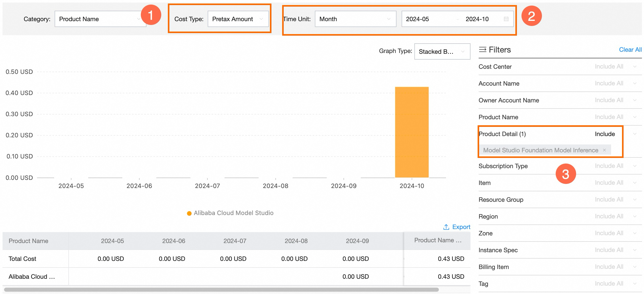Click the Export upload icon
The width and height of the screenshot is (644, 294).
(446, 227)
